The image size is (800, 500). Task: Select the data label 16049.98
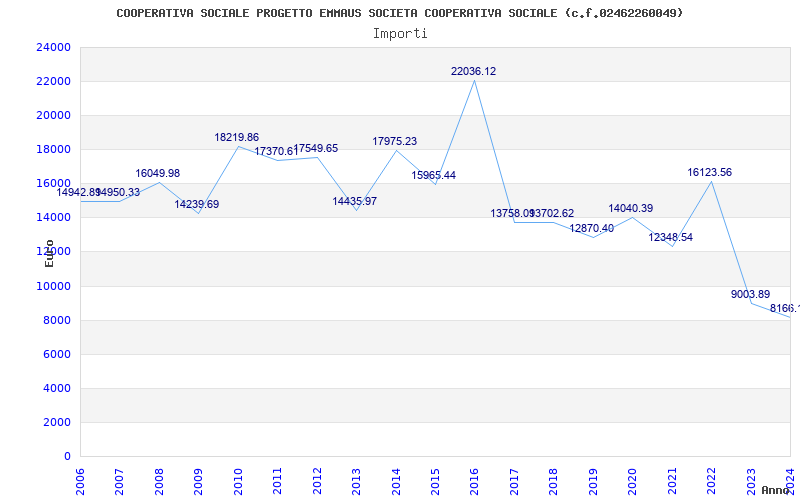pyautogui.click(x=157, y=173)
